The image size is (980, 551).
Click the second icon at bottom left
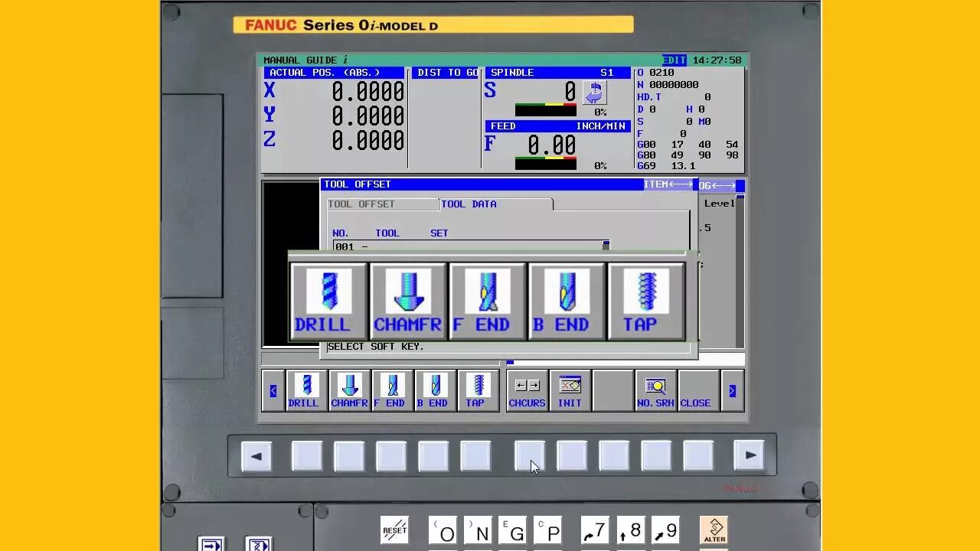[x=259, y=543]
